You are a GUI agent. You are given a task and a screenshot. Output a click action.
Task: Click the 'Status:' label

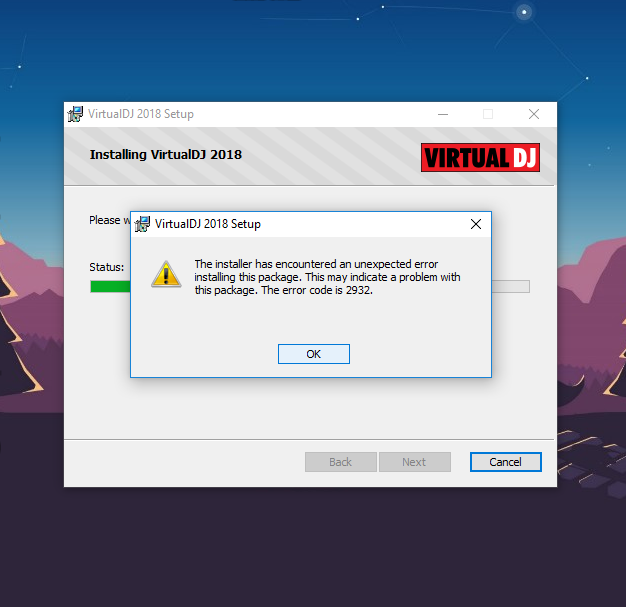point(107,267)
